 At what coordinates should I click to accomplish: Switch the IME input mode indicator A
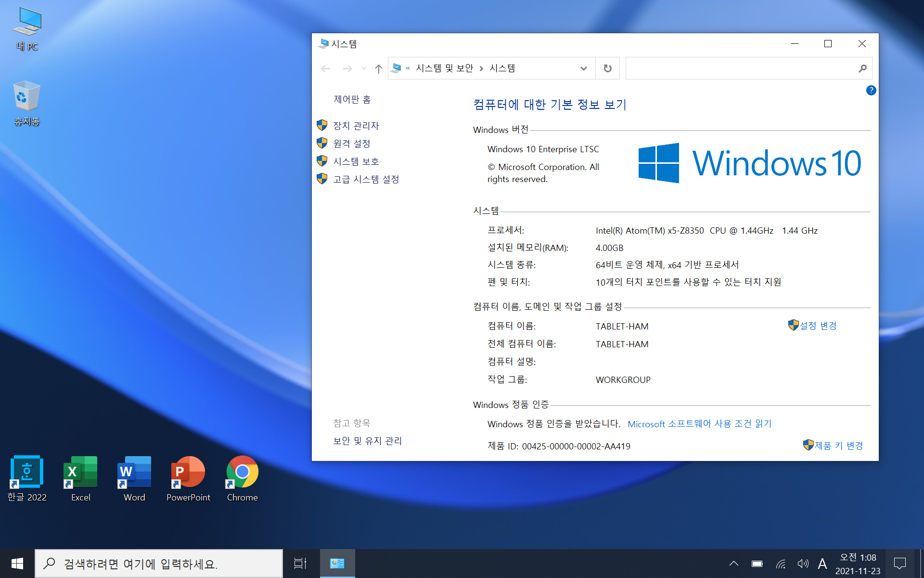tap(822, 564)
